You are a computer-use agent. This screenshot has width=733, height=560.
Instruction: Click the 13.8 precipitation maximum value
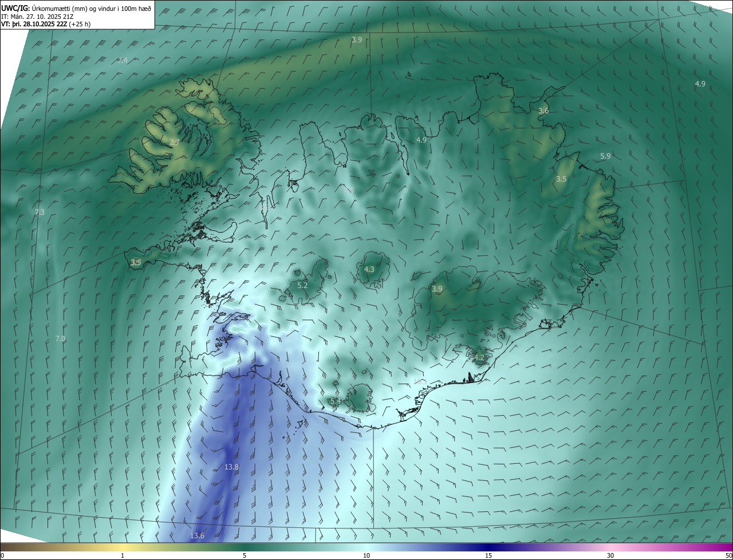tap(231, 467)
